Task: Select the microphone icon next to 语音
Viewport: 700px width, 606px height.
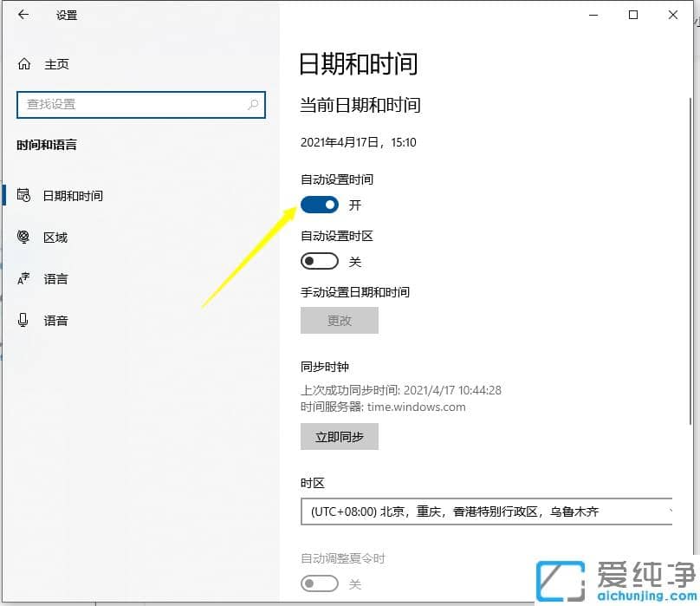Action: pos(23,320)
